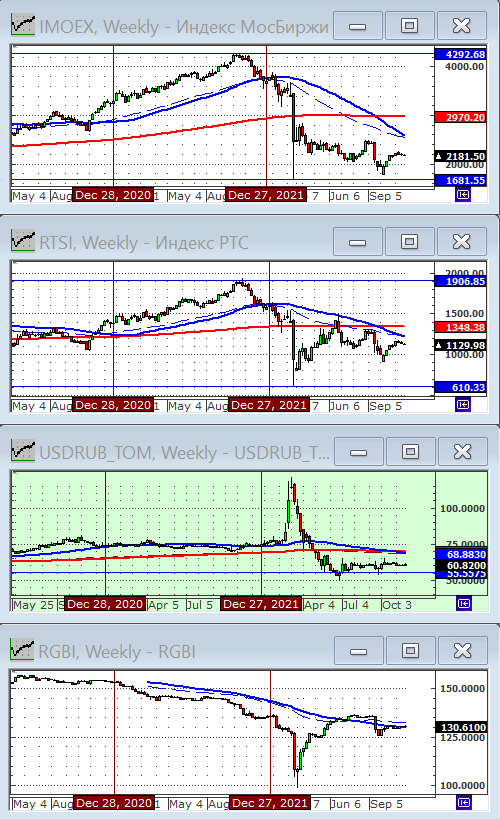
Task: Jump to latest bar in RTSI chart
Action: tap(462, 404)
